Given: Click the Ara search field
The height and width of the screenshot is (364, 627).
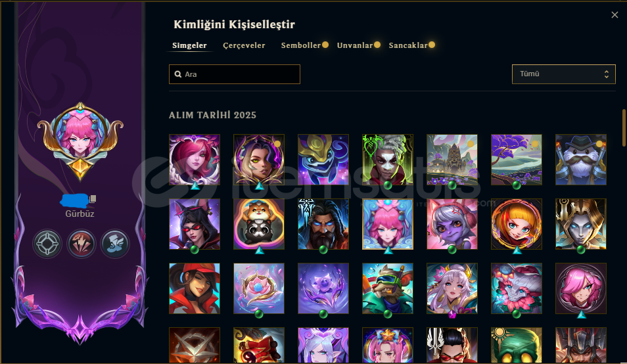Looking at the screenshot, I should tap(235, 74).
